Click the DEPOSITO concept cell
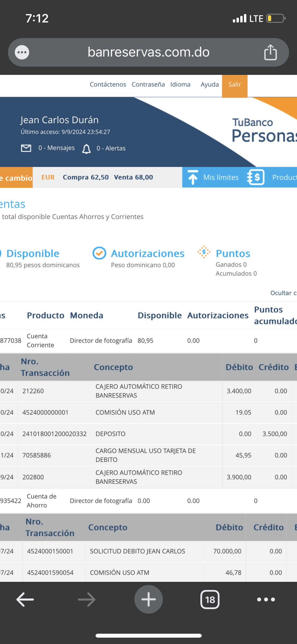 coord(110,434)
